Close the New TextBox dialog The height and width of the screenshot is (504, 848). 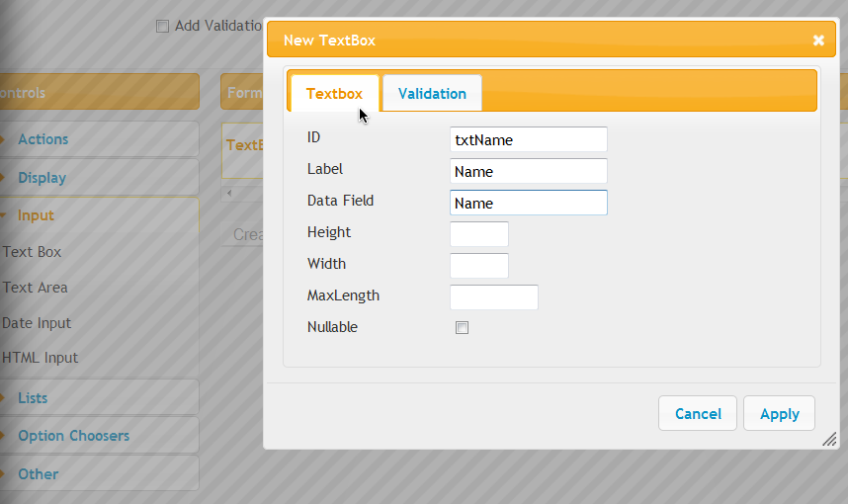[x=818, y=40]
